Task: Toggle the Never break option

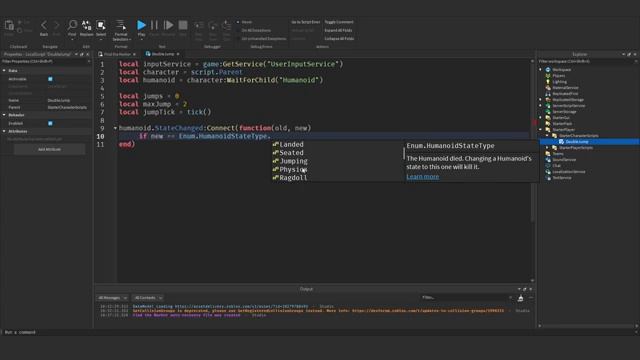Action: pyautogui.click(x=245, y=22)
